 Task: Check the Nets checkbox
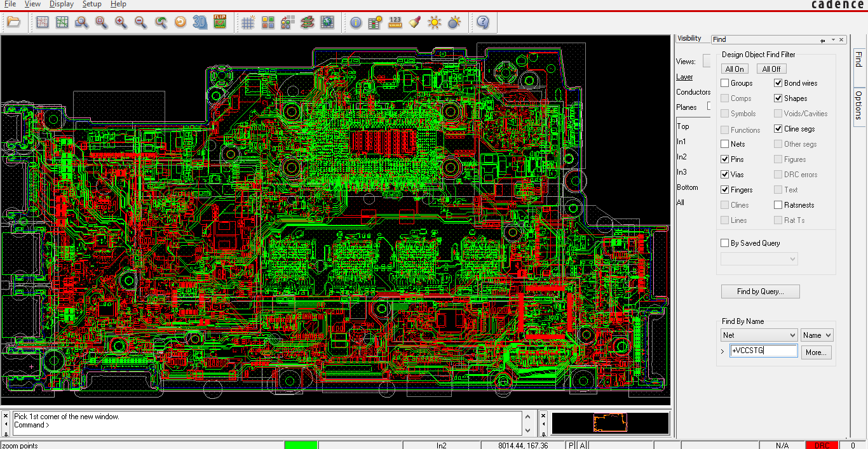point(725,144)
